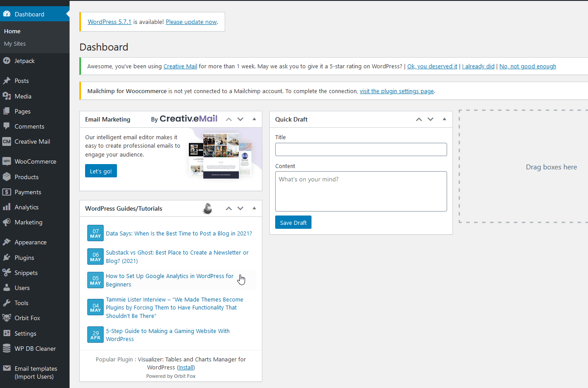Click the What's on your mind content box
This screenshot has width=588, height=388.
(x=361, y=192)
